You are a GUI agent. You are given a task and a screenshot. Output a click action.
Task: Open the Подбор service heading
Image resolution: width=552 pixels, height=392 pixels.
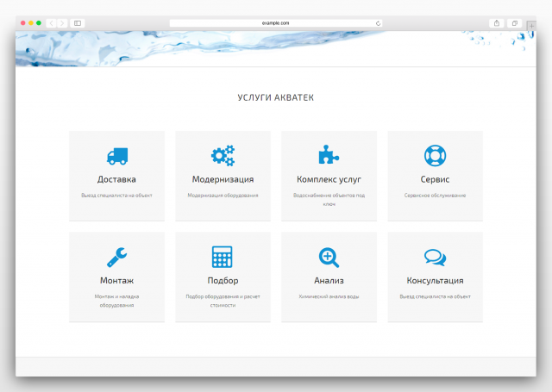[x=223, y=281]
